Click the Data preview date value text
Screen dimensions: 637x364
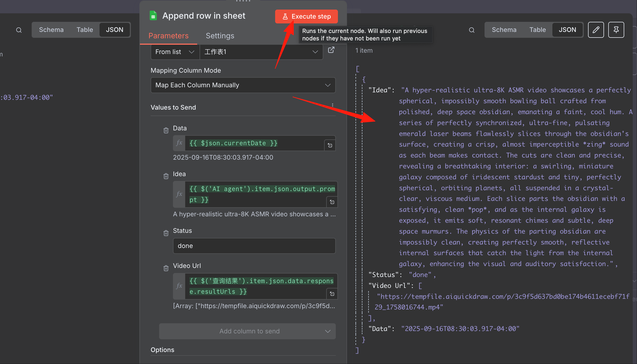point(223,157)
